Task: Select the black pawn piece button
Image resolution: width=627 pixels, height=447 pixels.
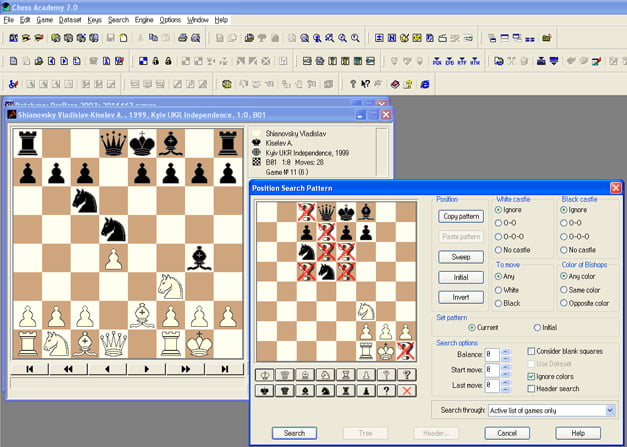Action: tap(366, 391)
